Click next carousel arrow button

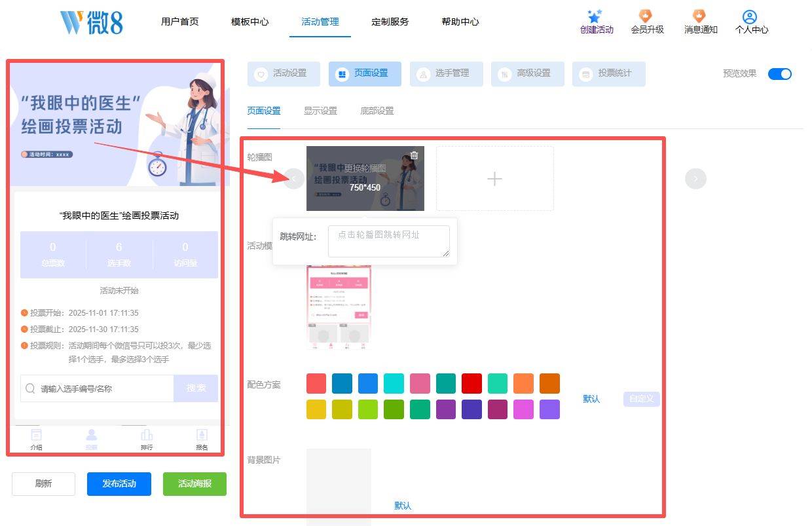click(x=695, y=178)
